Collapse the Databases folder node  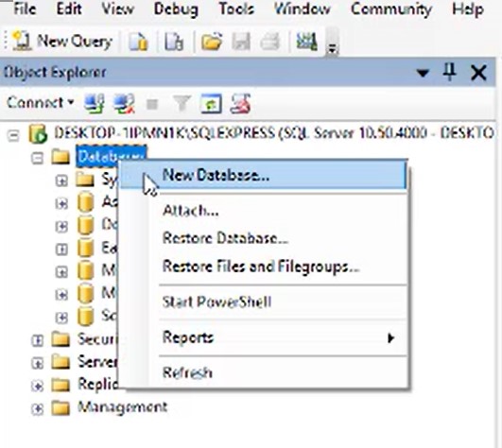click(37, 158)
